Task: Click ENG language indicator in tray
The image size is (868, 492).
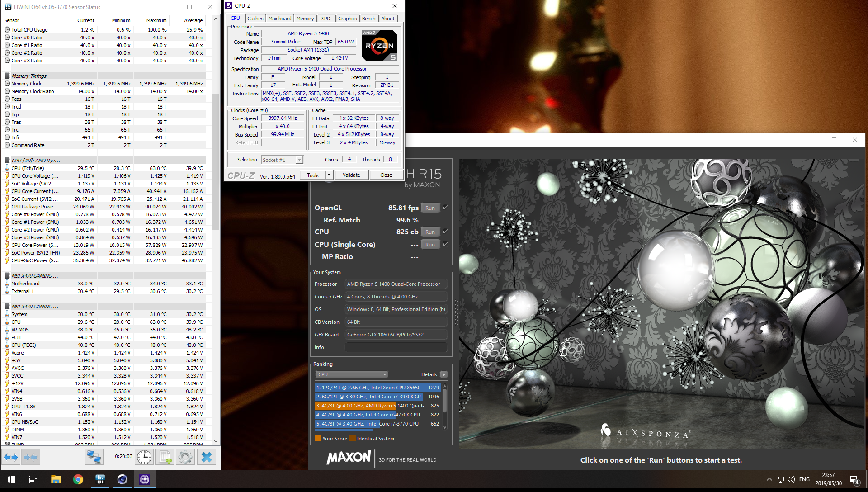Action: 805,479
